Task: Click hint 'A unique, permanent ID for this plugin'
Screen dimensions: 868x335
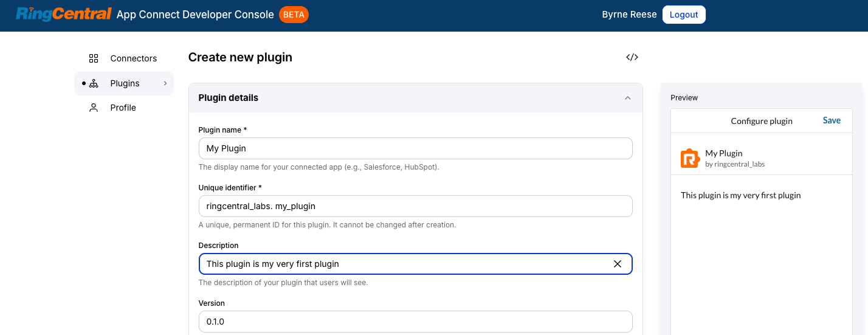Action: tap(327, 225)
